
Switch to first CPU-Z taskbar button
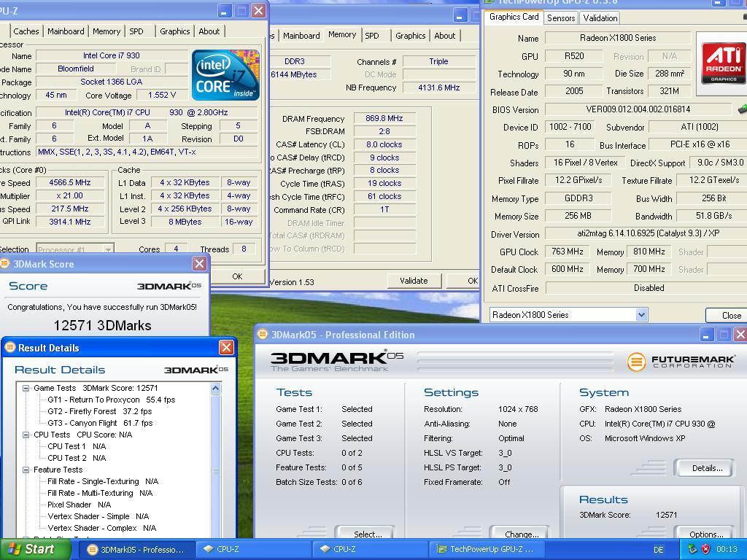point(252,550)
